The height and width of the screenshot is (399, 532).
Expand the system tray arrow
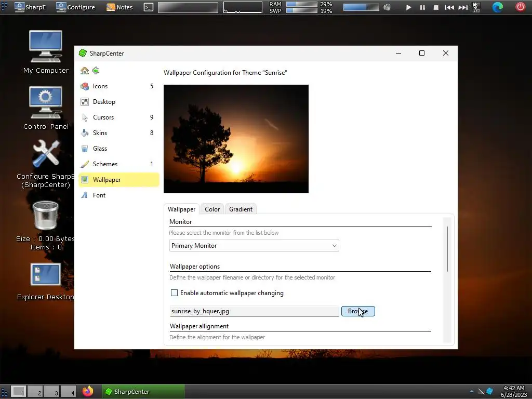coord(472,392)
